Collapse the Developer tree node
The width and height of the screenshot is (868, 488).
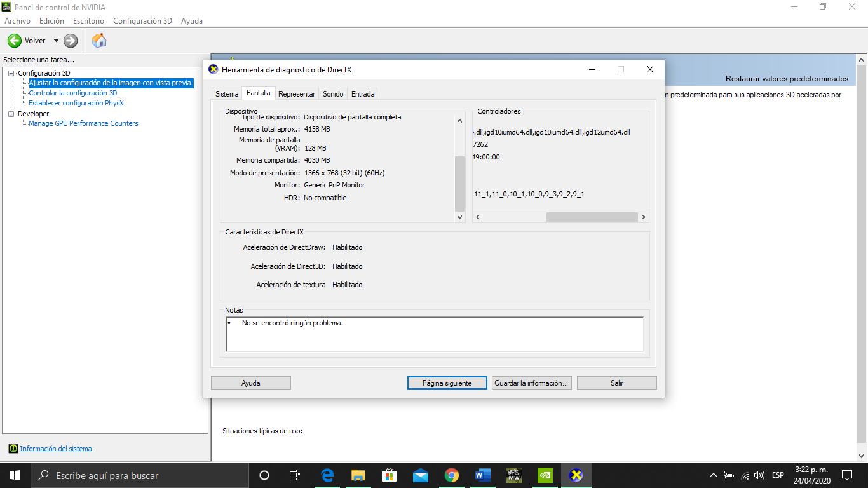(11, 114)
